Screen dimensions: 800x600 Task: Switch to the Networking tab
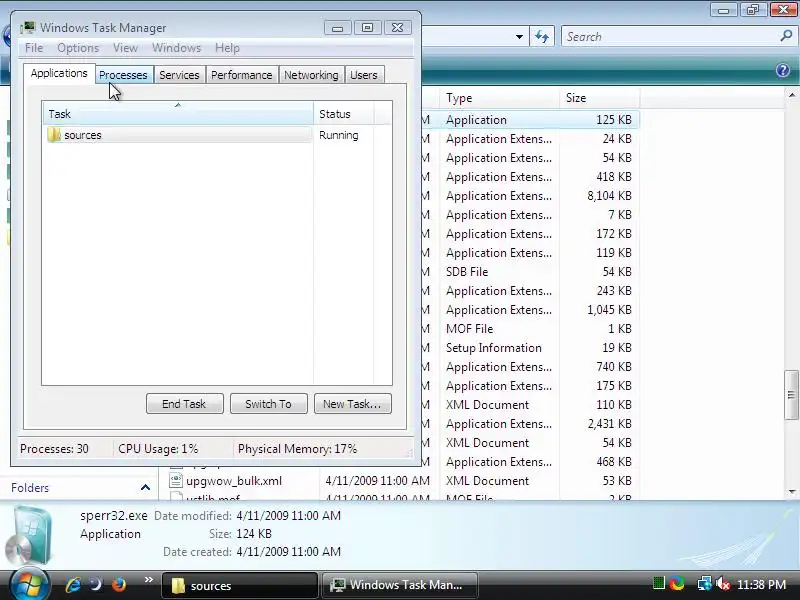pos(311,75)
